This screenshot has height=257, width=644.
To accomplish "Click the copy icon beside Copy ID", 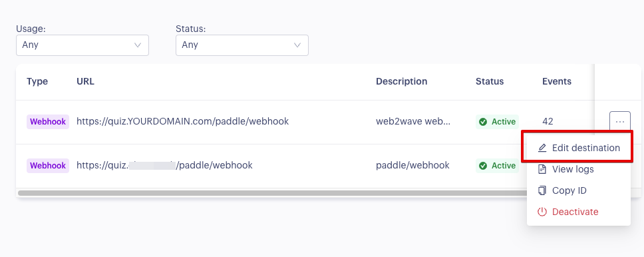I will [543, 190].
